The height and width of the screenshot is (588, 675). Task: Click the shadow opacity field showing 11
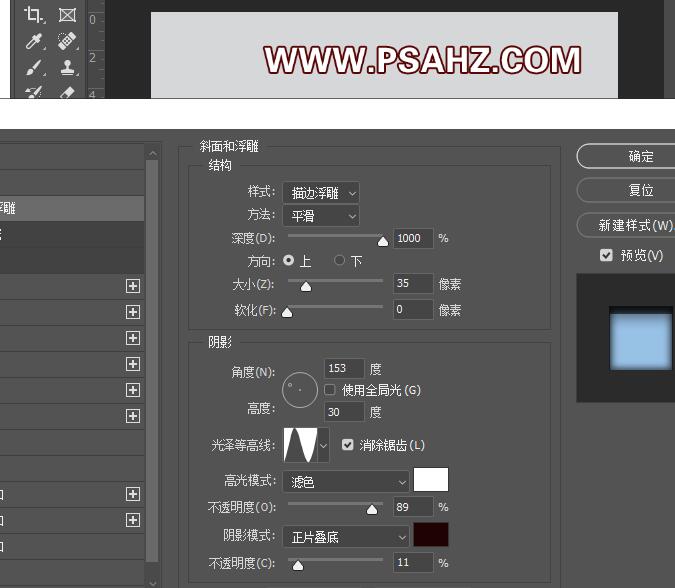pyautogui.click(x=413, y=562)
